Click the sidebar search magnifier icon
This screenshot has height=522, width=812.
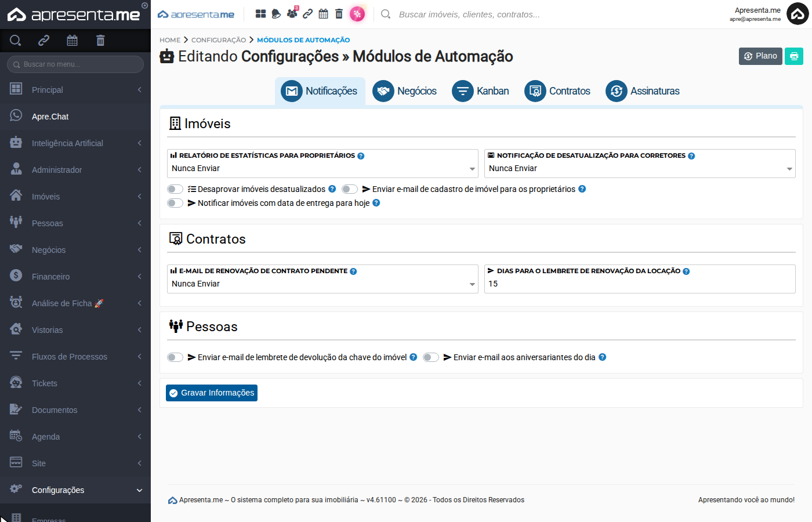click(x=16, y=40)
